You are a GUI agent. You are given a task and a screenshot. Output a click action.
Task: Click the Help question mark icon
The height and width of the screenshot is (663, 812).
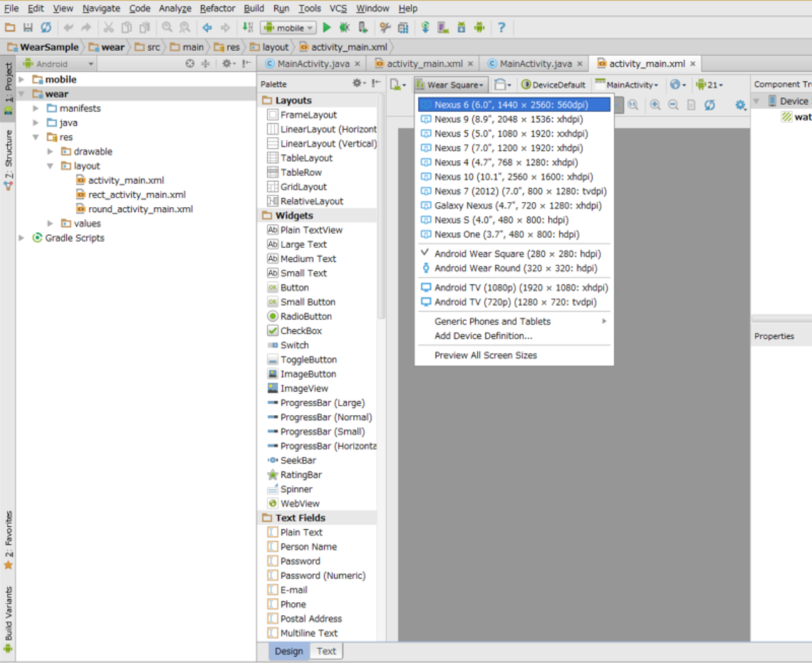[502, 27]
